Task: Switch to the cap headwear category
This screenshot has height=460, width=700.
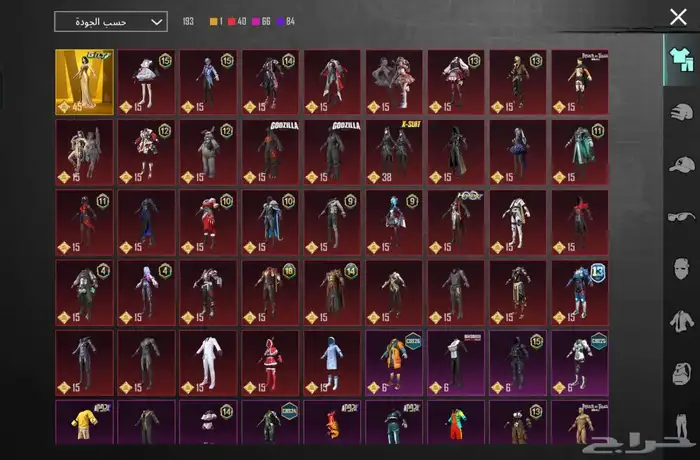Action: (x=681, y=164)
